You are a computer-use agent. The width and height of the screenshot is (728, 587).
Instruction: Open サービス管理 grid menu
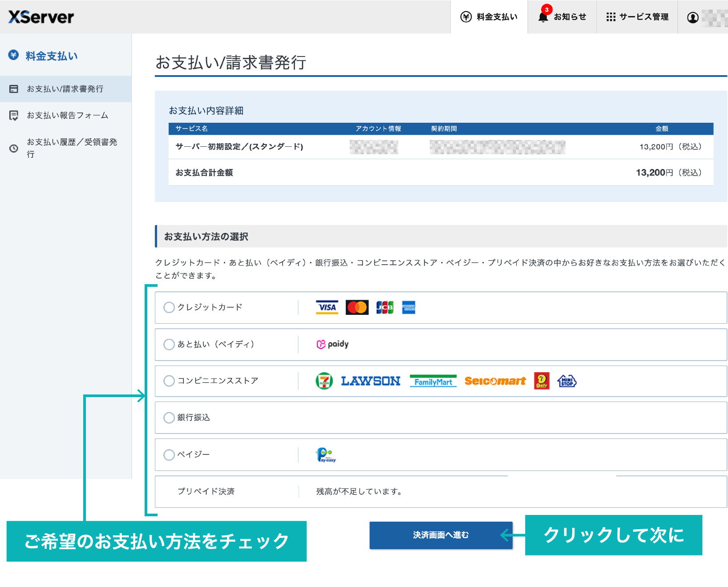coord(637,17)
